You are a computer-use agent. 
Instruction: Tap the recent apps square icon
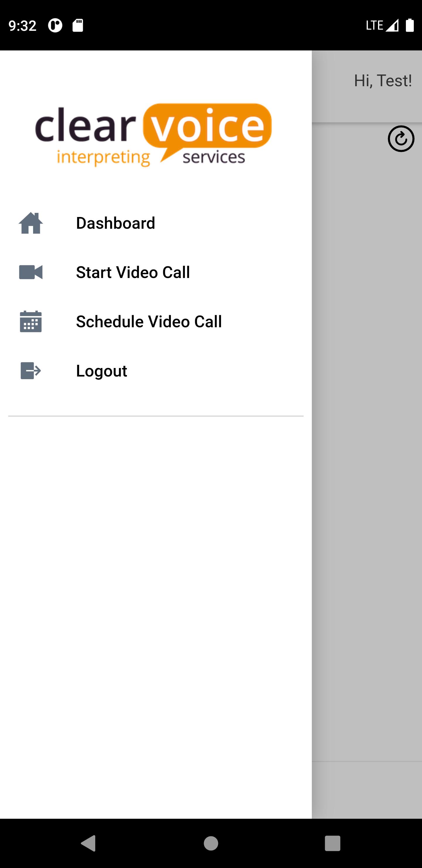click(332, 843)
